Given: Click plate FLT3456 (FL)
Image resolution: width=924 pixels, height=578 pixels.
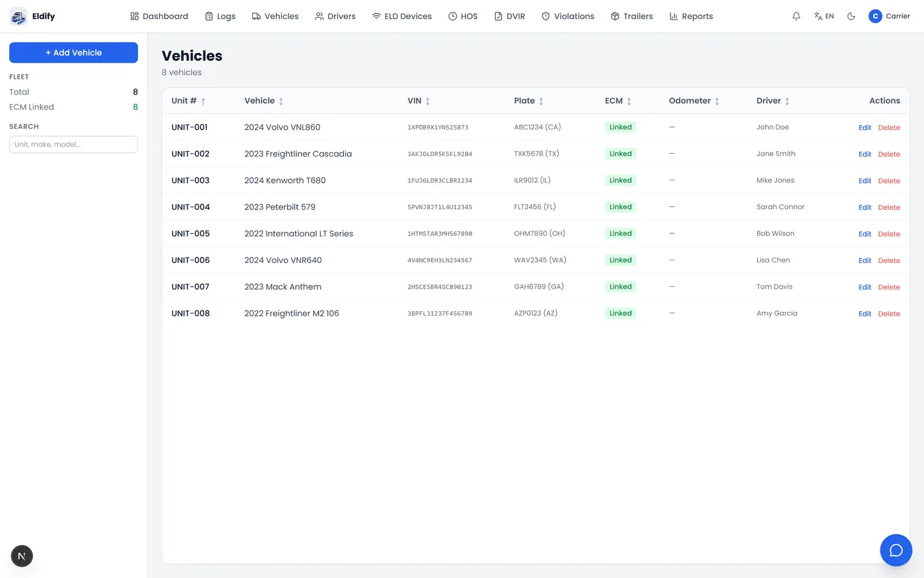Looking at the screenshot, I should click(x=535, y=207).
